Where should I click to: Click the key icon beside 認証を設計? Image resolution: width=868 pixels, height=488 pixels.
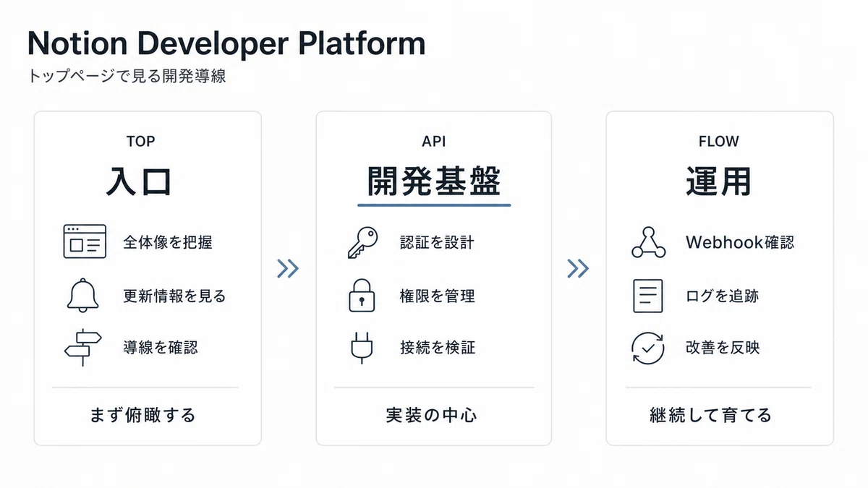coord(363,242)
